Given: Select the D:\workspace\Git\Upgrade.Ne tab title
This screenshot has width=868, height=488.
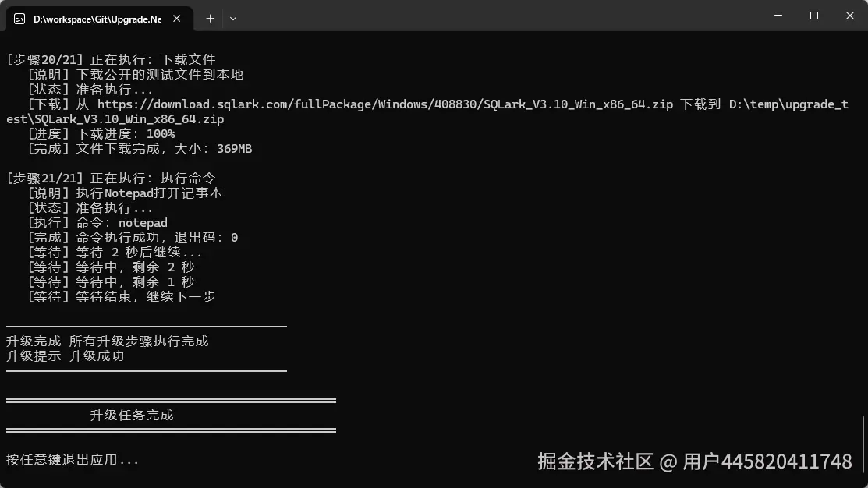Looking at the screenshot, I should (x=97, y=19).
